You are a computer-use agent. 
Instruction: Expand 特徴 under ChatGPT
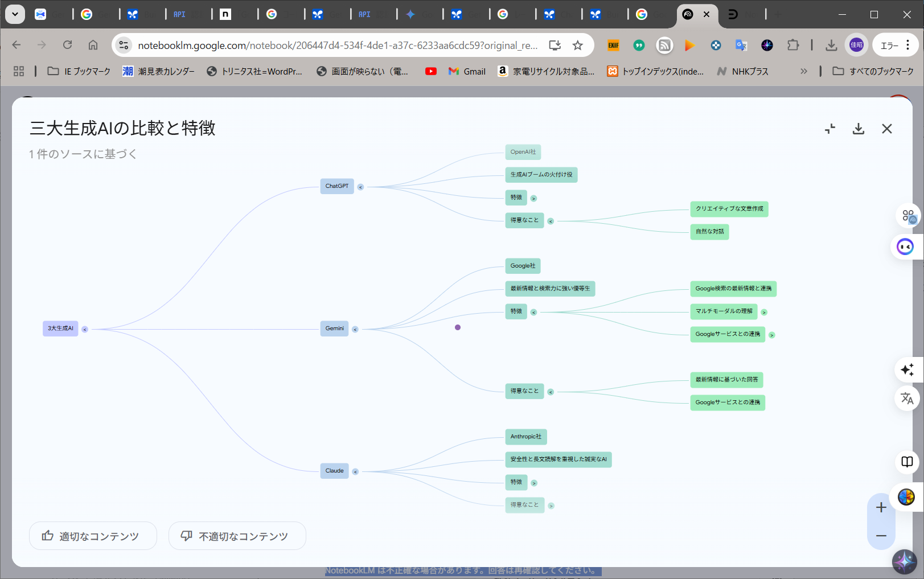pos(533,198)
